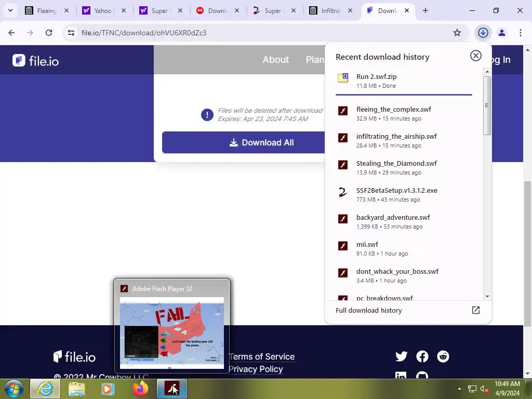Viewport: 532px width, 399px height.
Task: Close the Recent download history popup
Action: click(476, 56)
